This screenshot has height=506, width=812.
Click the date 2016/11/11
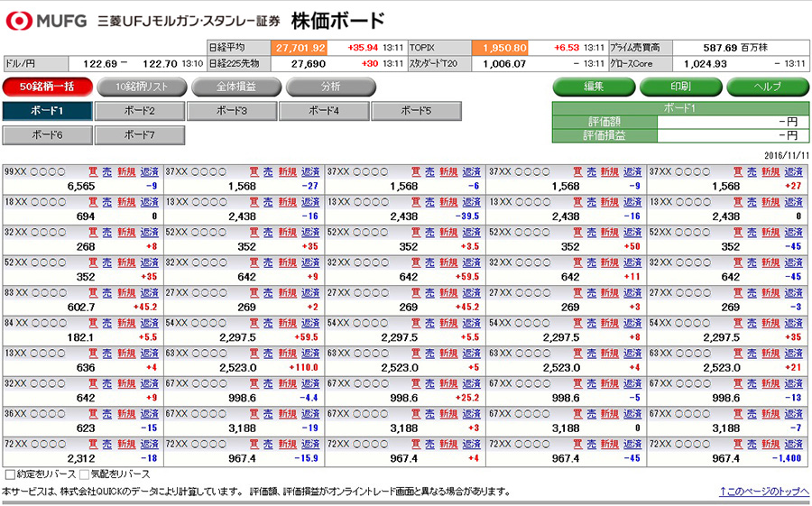point(786,155)
